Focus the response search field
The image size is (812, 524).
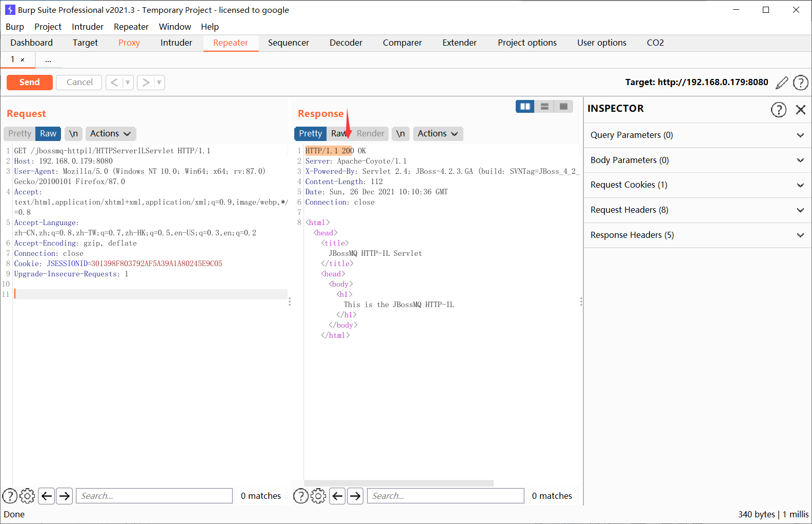(445, 496)
